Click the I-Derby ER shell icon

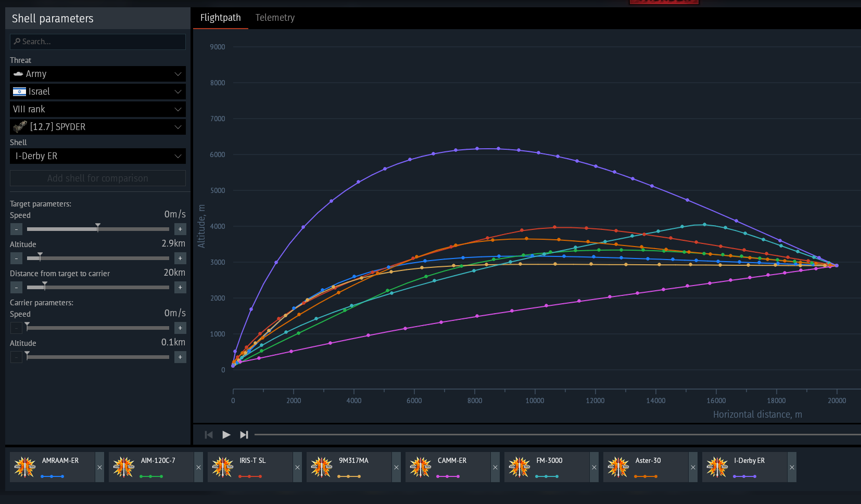(x=717, y=467)
